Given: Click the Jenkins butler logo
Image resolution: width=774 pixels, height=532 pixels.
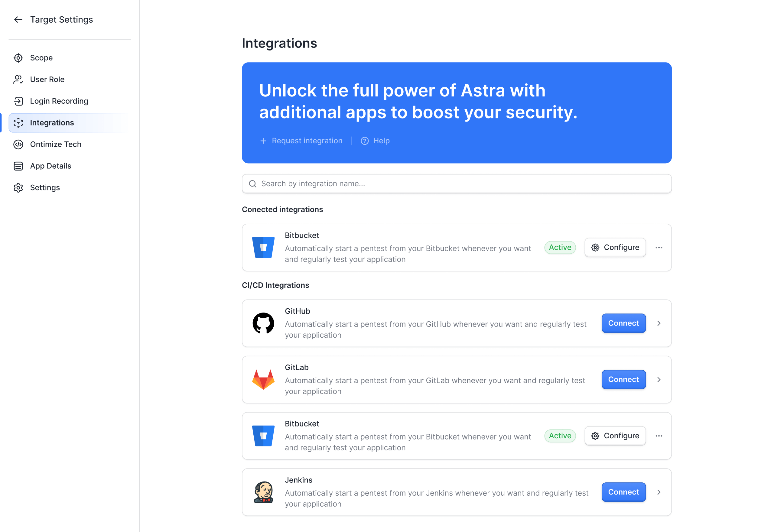Looking at the screenshot, I should [263, 492].
